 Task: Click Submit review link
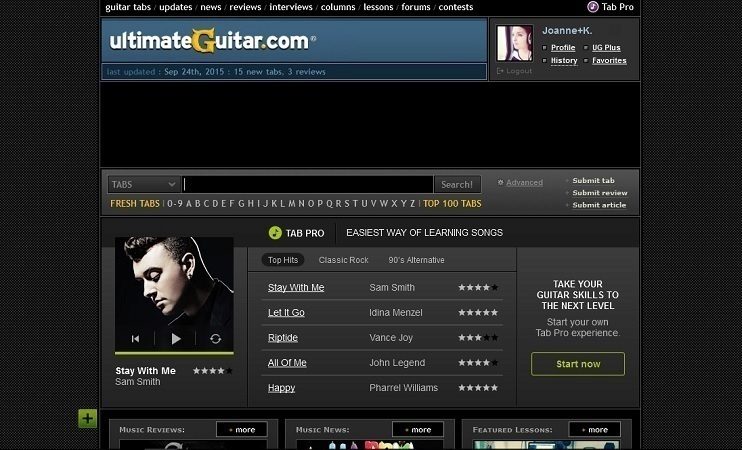click(600, 193)
